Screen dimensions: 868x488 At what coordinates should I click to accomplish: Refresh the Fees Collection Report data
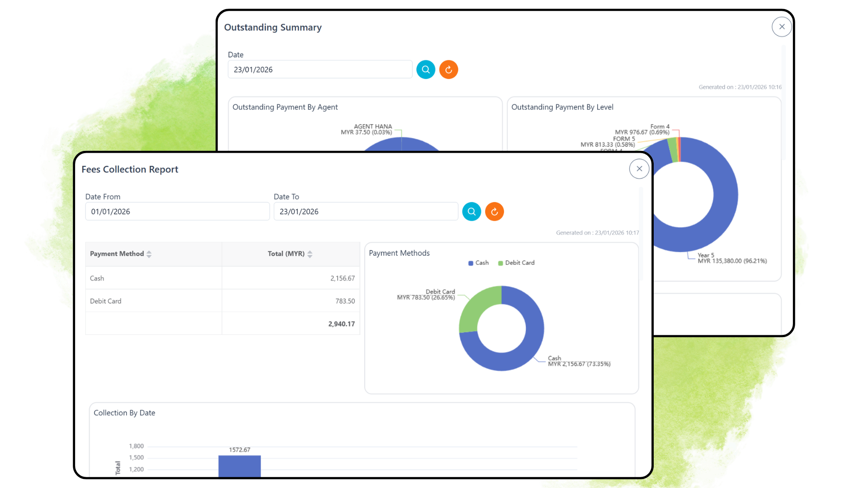(x=494, y=211)
